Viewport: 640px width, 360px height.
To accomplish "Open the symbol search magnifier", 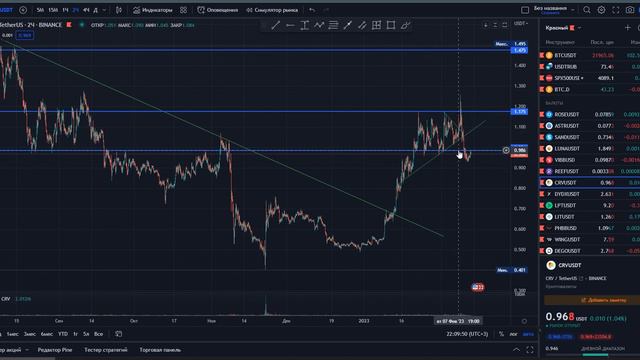I will [587, 10].
